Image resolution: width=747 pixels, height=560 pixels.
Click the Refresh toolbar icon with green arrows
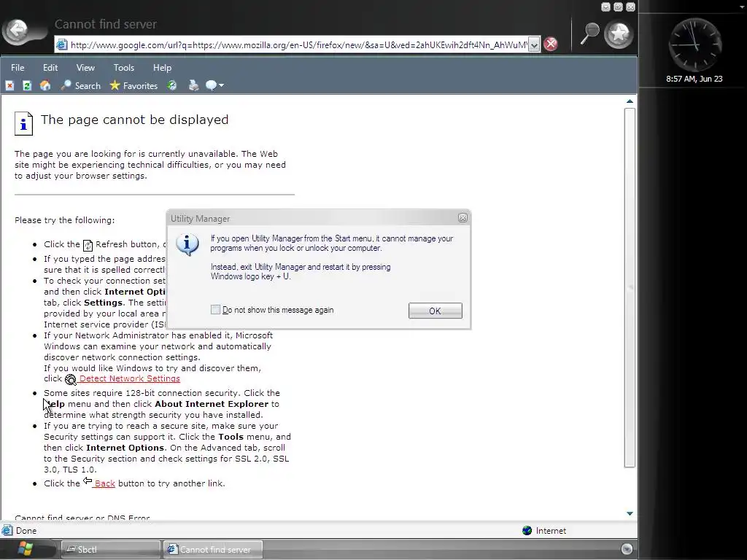(x=27, y=86)
